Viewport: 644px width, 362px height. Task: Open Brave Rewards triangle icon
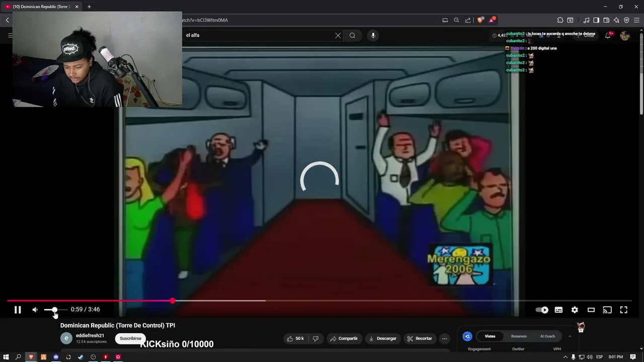coord(492,20)
